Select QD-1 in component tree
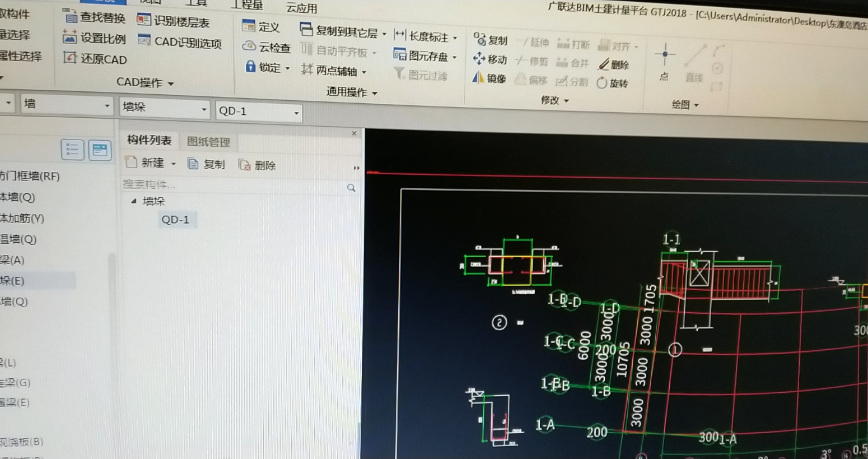This screenshot has width=868, height=459. coord(175,220)
